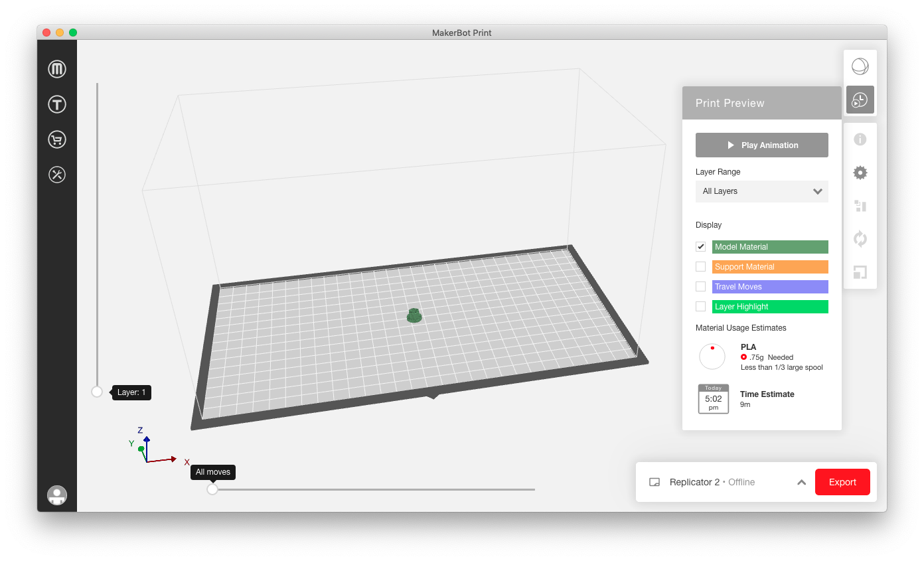Select the orient tool icon

860,238
